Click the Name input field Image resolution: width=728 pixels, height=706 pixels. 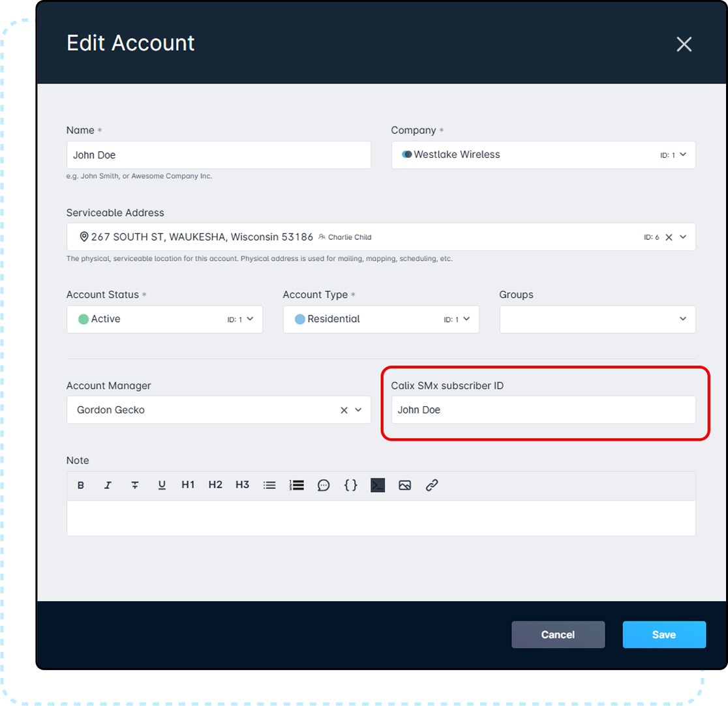(219, 155)
